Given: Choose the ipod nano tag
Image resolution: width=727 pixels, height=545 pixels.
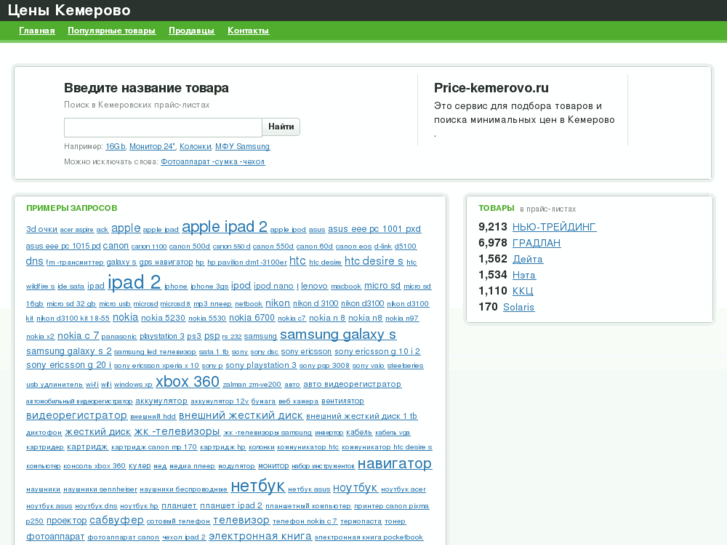Looking at the screenshot, I should point(274,286).
